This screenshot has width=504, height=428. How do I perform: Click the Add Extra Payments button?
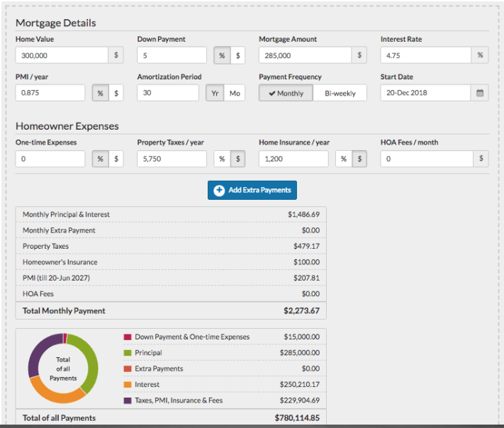252,190
